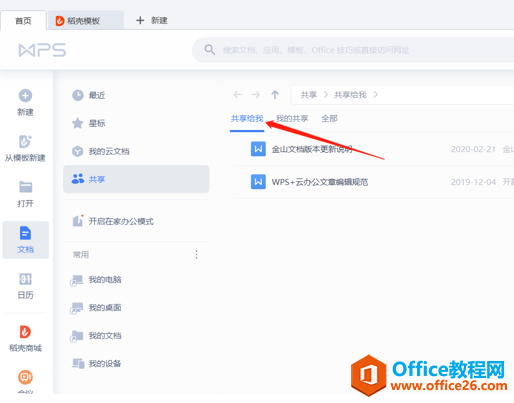Viewport: 514px width, 403px height.
Task: Switch to the 首页 tab
Action: (x=23, y=21)
